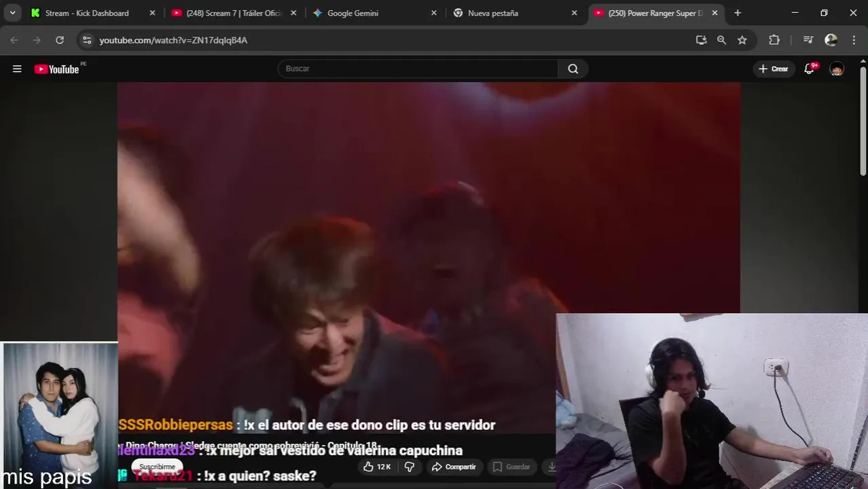Restore down the browser window
The image size is (868, 489).
coord(824,13)
